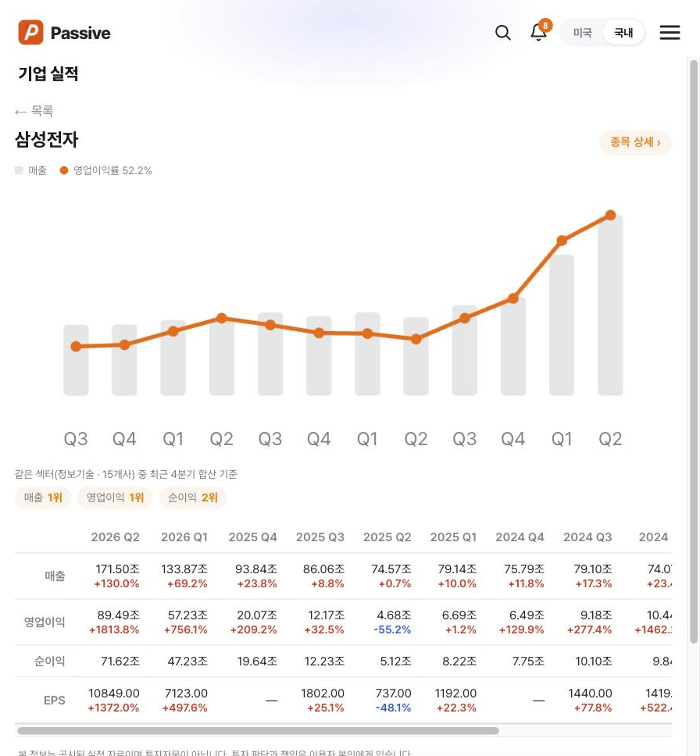Switch market toggle to 미국
The width and height of the screenshot is (700, 756).
click(582, 33)
